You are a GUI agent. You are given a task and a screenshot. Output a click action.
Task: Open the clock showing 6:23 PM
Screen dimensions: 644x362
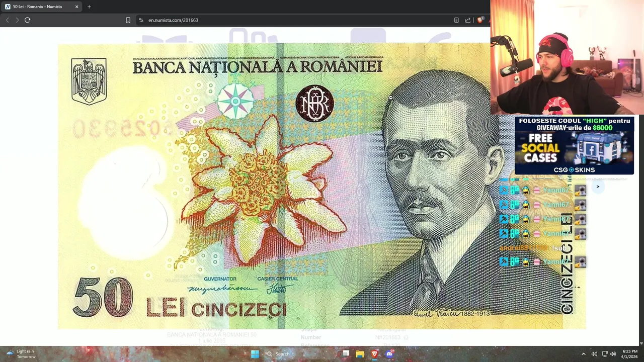pyautogui.click(x=630, y=354)
